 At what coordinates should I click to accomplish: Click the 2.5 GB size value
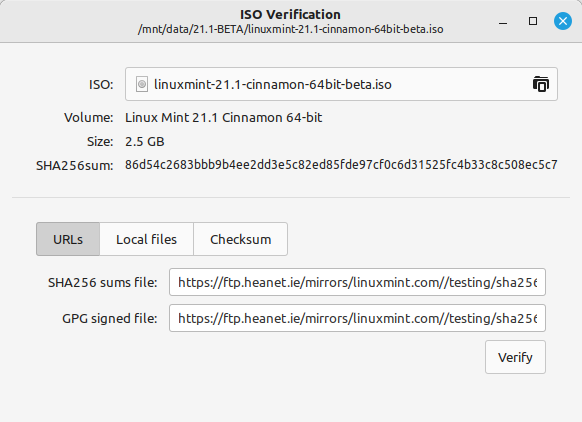(x=144, y=141)
